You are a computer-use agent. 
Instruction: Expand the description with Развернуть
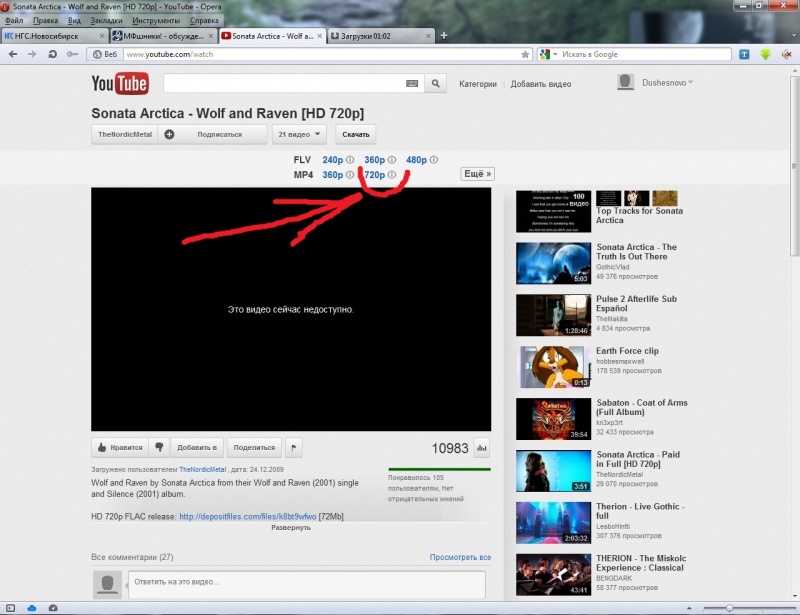[x=291, y=528]
